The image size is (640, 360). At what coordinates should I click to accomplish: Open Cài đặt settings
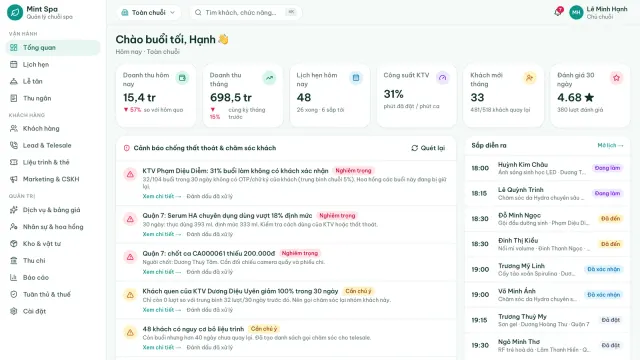point(53,311)
